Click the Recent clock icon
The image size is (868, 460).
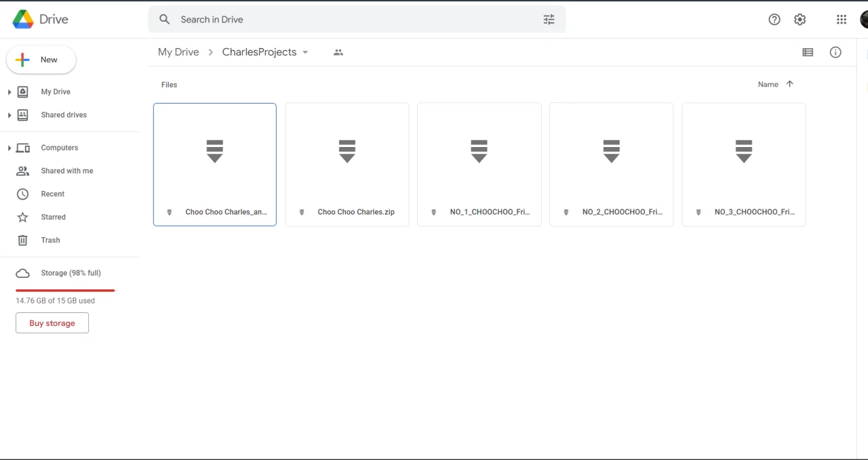click(22, 194)
